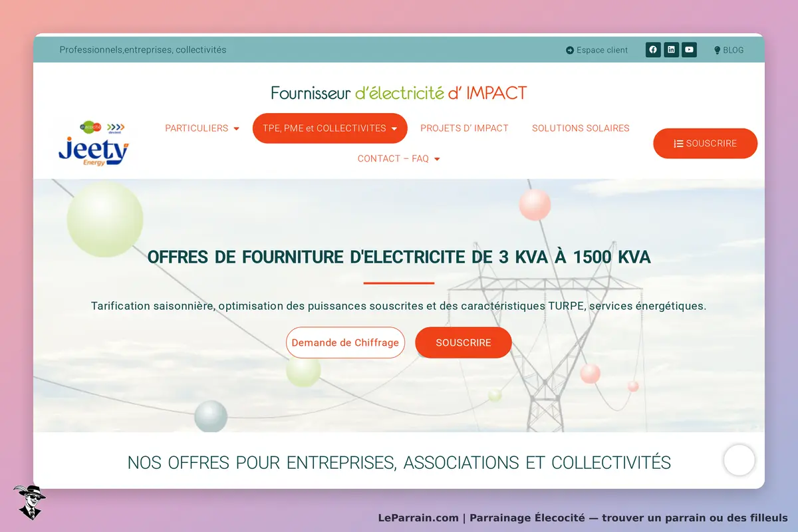Visit the BLOG link
798x532 pixels.
pos(729,50)
